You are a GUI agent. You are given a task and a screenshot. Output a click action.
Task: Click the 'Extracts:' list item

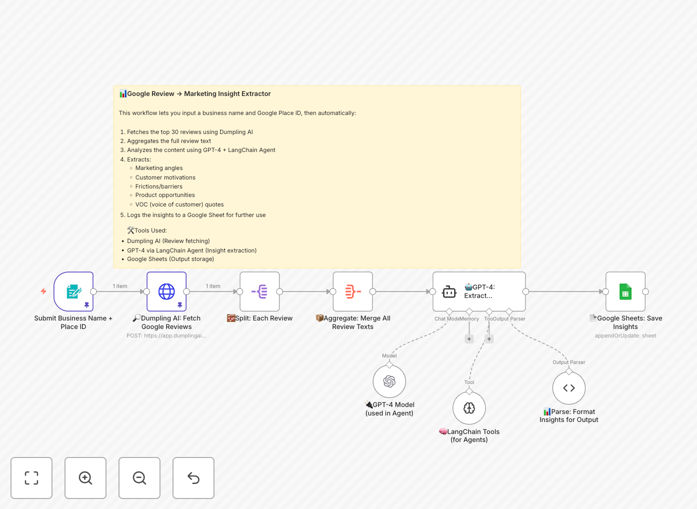point(139,159)
